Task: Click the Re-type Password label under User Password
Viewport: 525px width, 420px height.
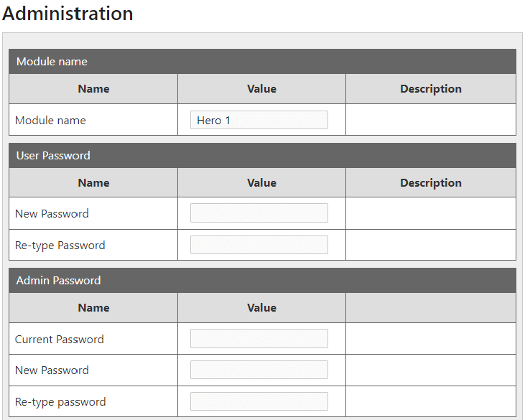Action: (x=60, y=246)
